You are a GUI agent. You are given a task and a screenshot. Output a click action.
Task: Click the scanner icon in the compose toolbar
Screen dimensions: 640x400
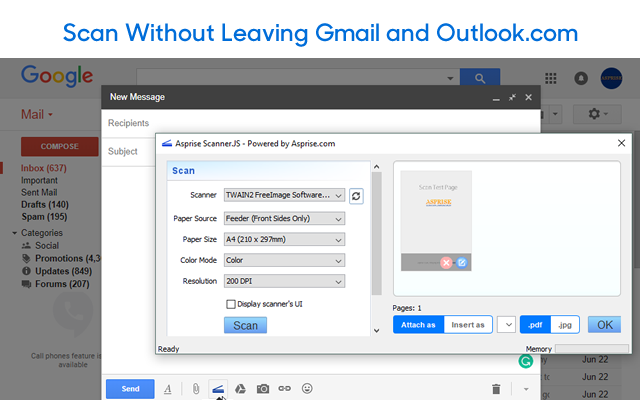(218, 389)
